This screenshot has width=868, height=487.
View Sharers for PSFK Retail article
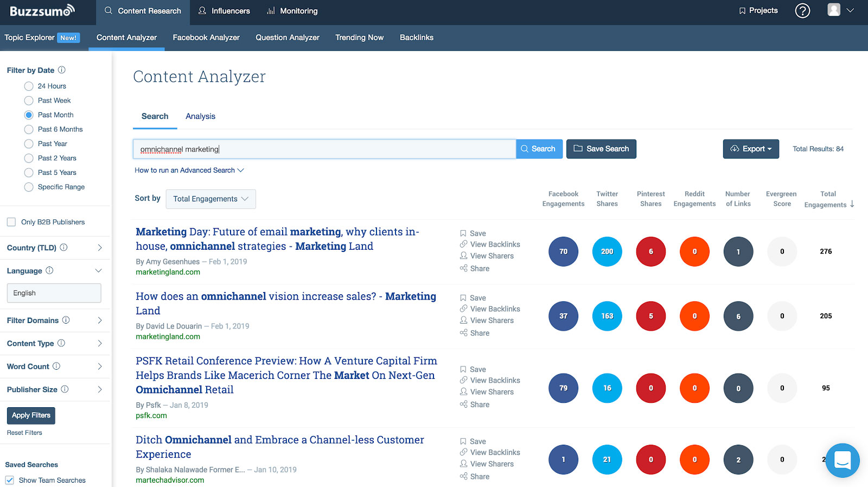point(487,392)
